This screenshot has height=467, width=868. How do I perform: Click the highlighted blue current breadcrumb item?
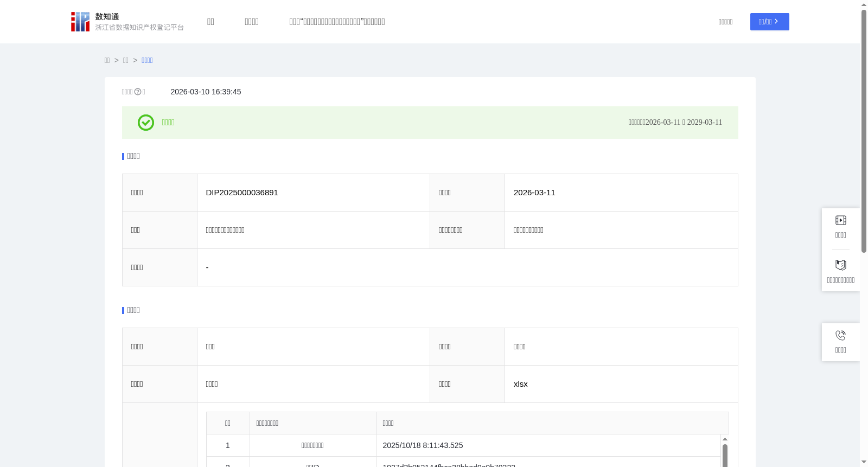[147, 60]
